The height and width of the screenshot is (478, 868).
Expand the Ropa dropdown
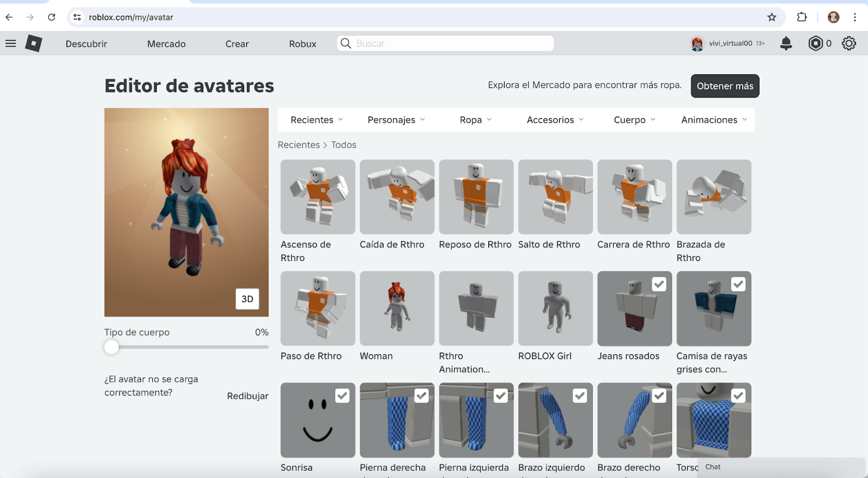pyautogui.click(x=476, y=120)
